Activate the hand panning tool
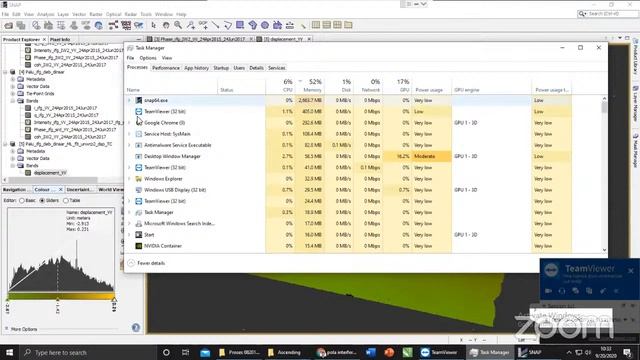640x360 pixels. click(x=166, y=25)
